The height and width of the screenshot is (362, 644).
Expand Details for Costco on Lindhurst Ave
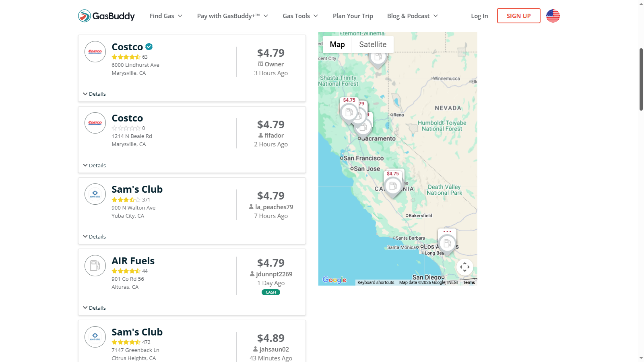tap(95, 94)
